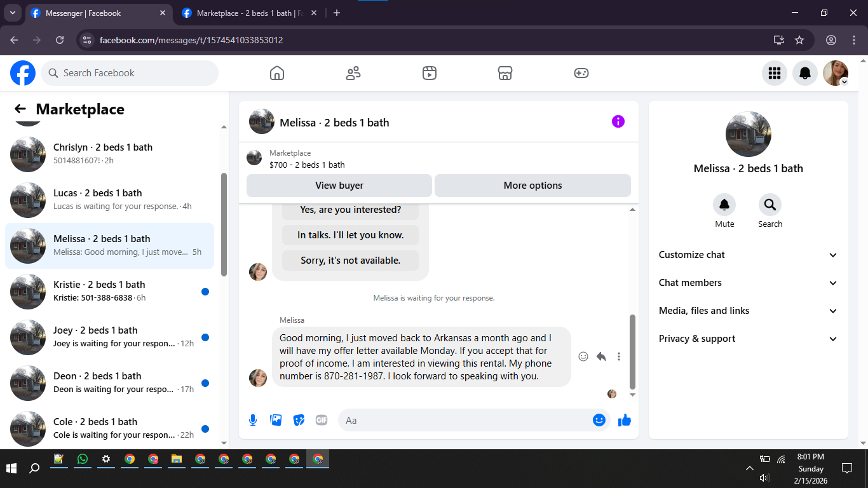Viewport: 868px width, 488px height.
Task: Click the More options button
Action: pyautogui.click(x=532, y=186)
